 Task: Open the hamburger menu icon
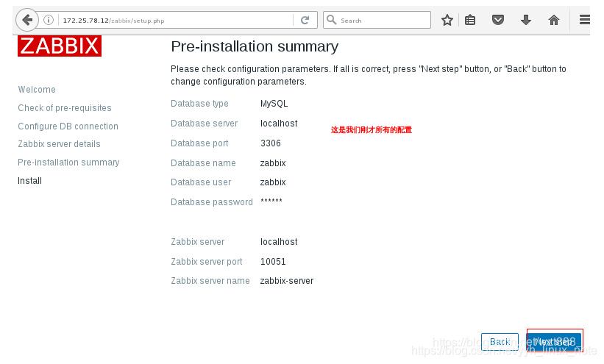coord(584,20)
